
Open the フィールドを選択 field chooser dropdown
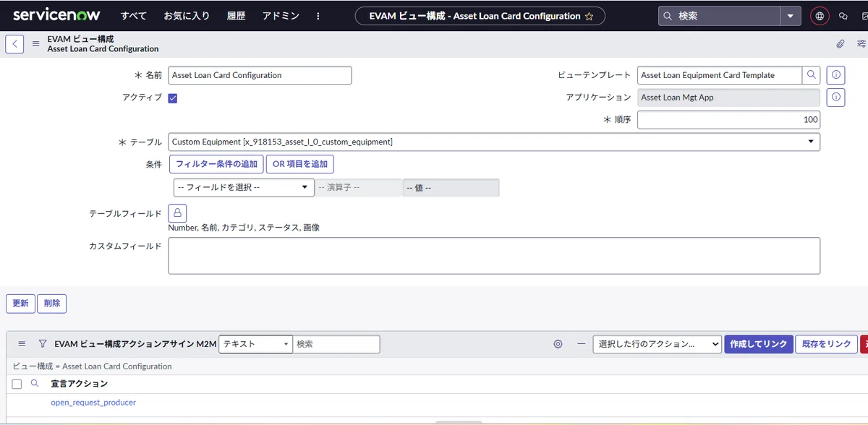coord(244,187)
